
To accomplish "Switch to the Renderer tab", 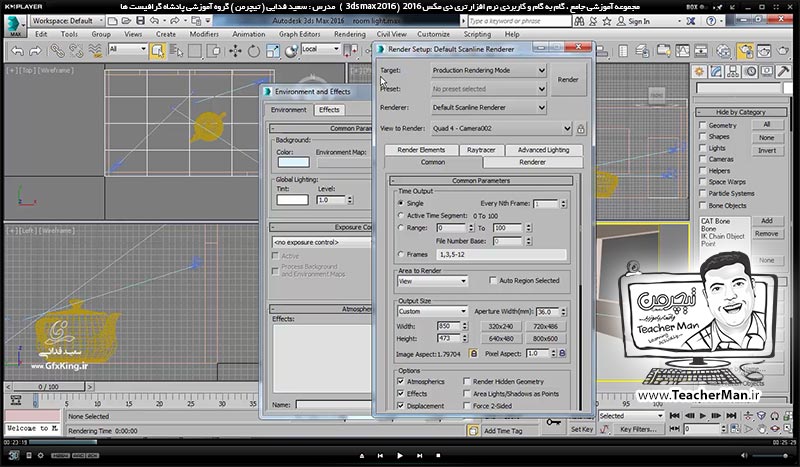I will tap(532, 162).
